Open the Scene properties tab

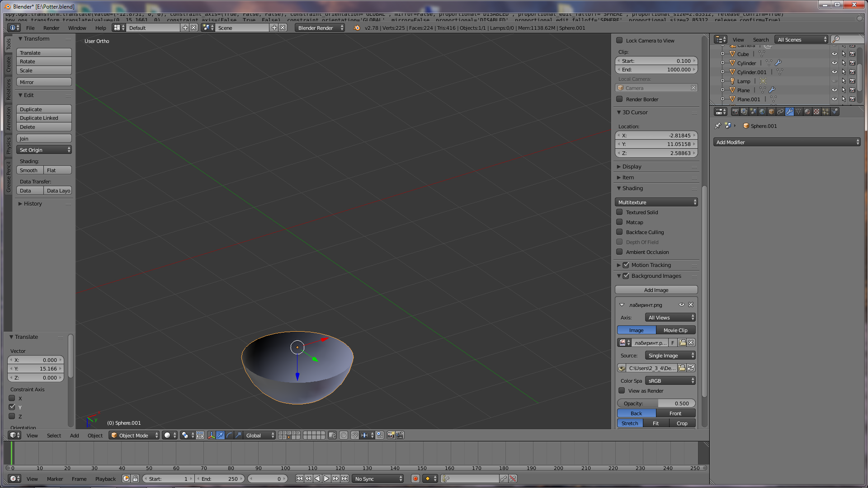coord(753,112)
